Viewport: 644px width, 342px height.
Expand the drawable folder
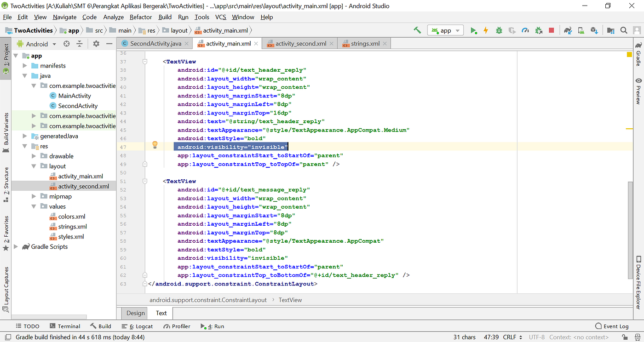(x=34, y=156)
